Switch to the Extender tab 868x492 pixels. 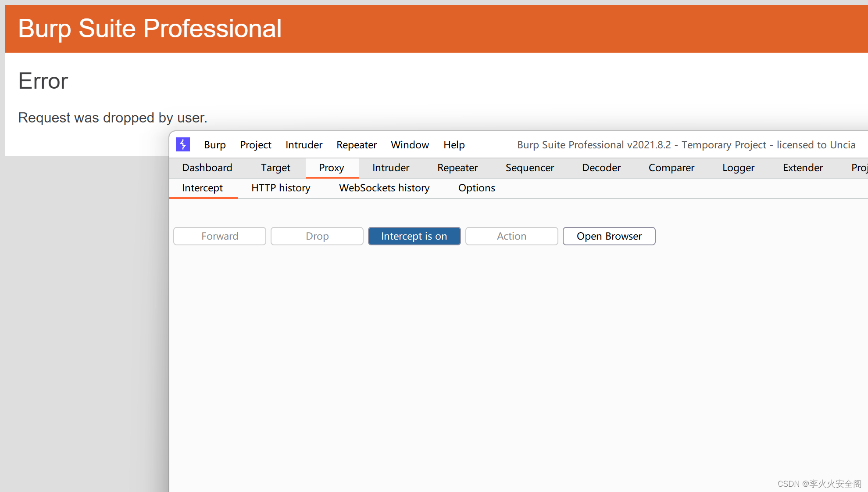[803, 168]
